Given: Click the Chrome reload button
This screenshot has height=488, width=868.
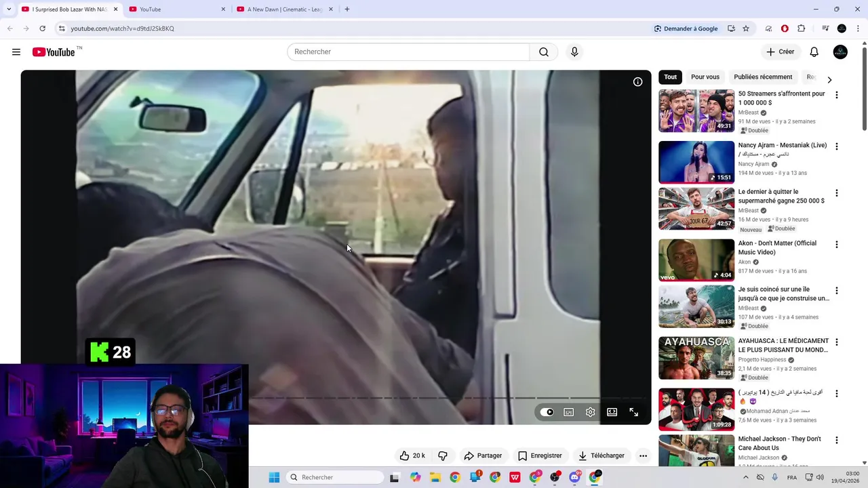Looking at the screenshot, I should click(x=42, y=28).
